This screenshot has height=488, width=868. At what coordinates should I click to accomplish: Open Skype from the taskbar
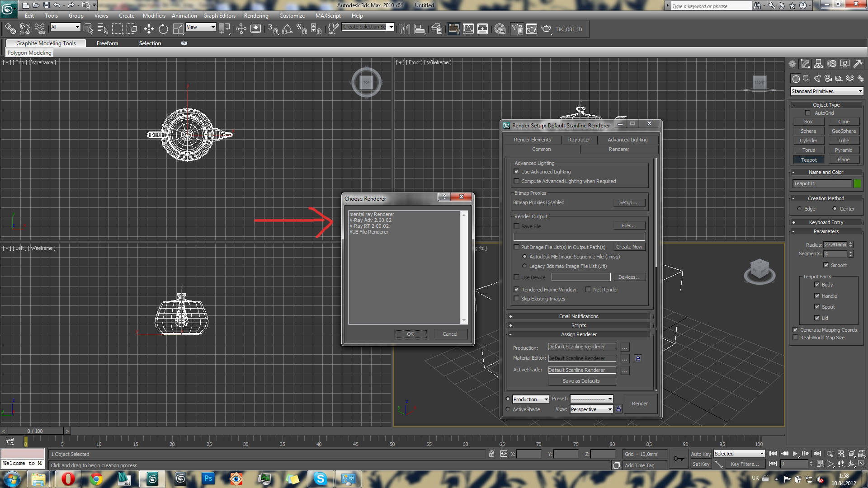[320, 479]
